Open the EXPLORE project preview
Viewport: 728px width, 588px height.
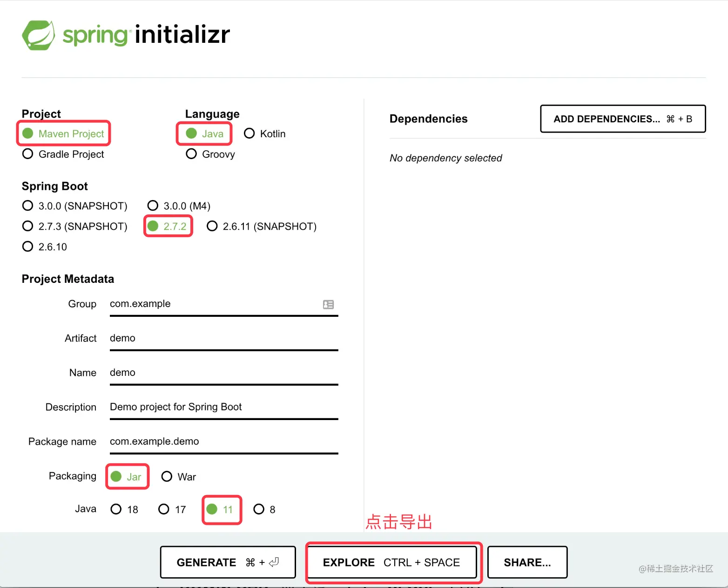click(392, 562)
